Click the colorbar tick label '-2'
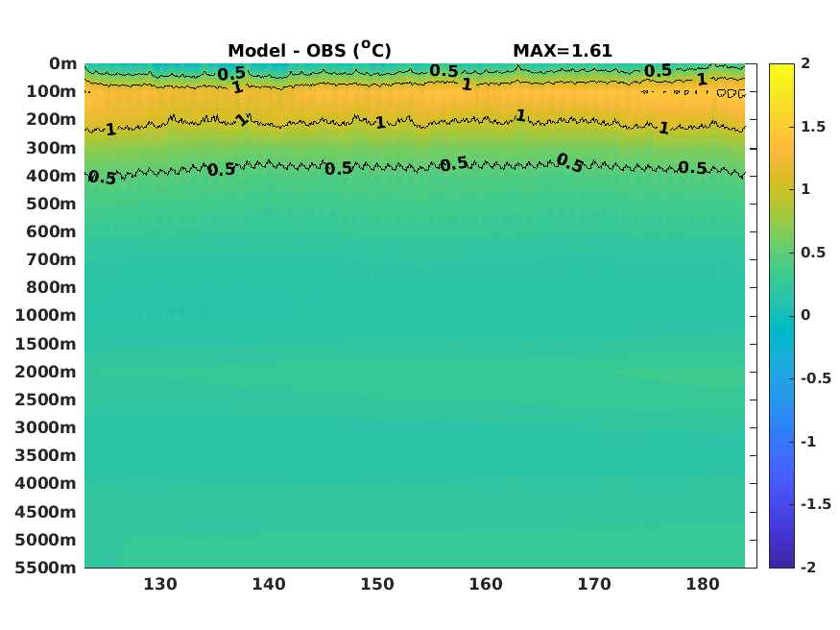This screenshot has width=840, height=630. [808, 567]
